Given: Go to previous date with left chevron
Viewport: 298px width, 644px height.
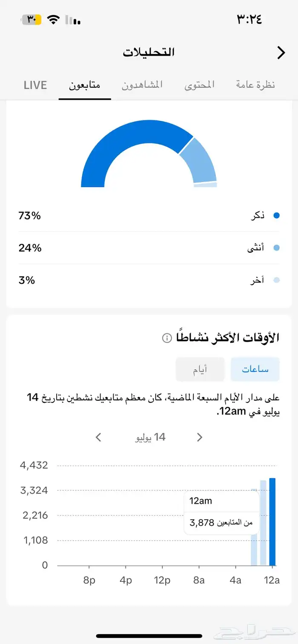Looking at the screenshot, I should tap(98, 437).
